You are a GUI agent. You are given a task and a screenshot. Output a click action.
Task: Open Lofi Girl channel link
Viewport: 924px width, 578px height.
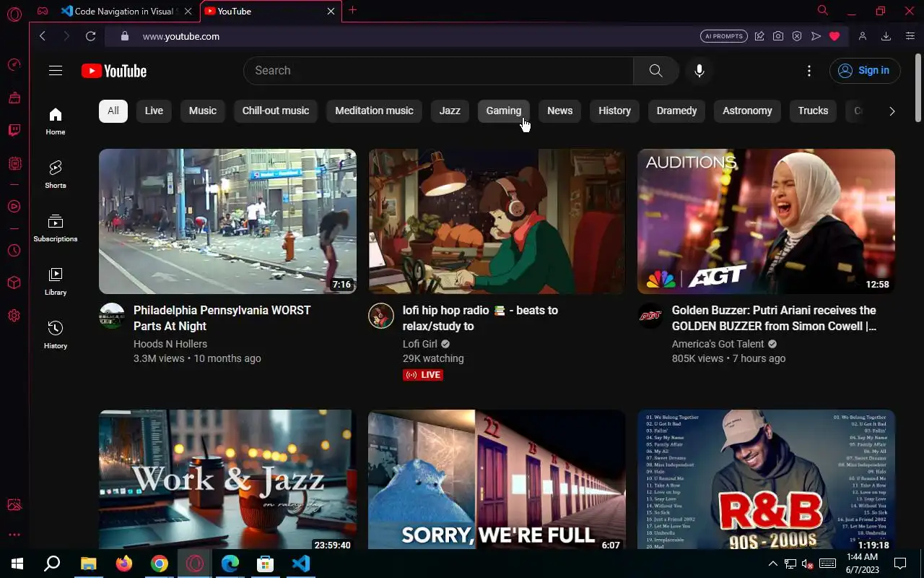click(x=420, y=344)
